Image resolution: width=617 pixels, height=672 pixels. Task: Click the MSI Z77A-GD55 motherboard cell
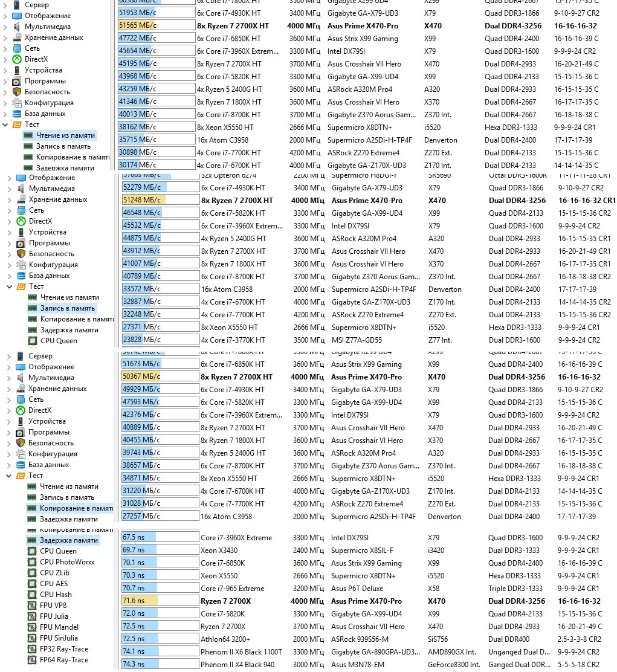357,340
